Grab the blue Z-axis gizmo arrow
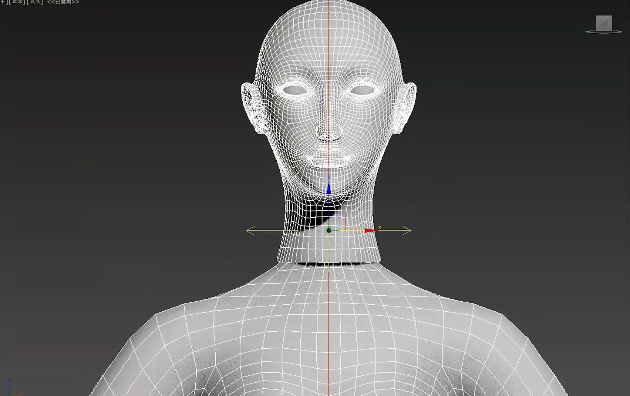The height and width of the screenshot is (396, 630). [328, 189]
